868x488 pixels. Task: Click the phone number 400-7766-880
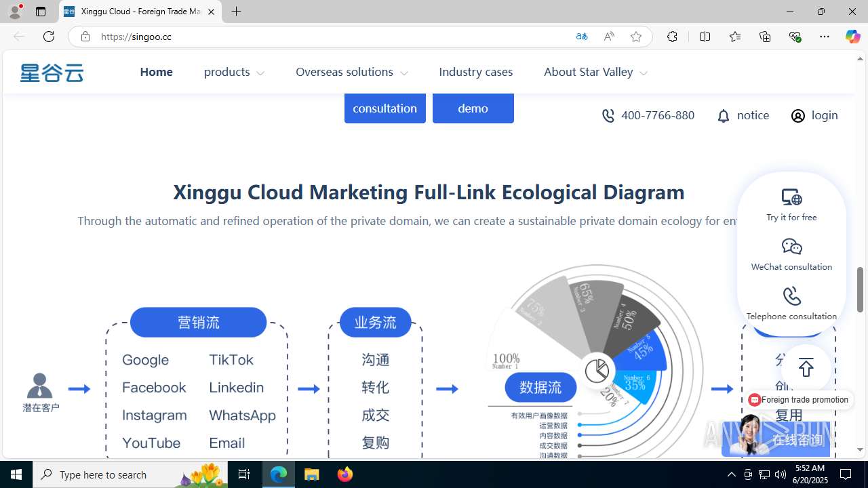[x=657, y=115]
